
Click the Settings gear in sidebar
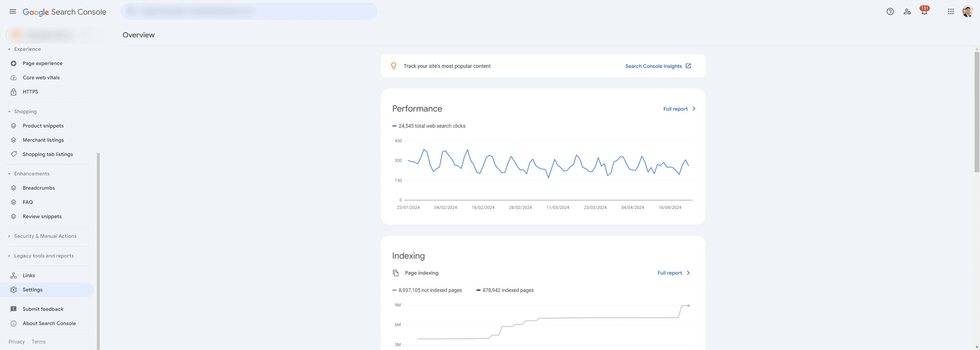point(14,290)
